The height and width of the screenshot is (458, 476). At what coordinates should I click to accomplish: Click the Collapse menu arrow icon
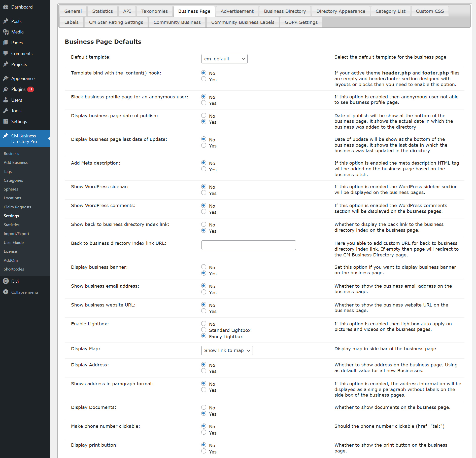pyautogui.click(x=6, y=292)
